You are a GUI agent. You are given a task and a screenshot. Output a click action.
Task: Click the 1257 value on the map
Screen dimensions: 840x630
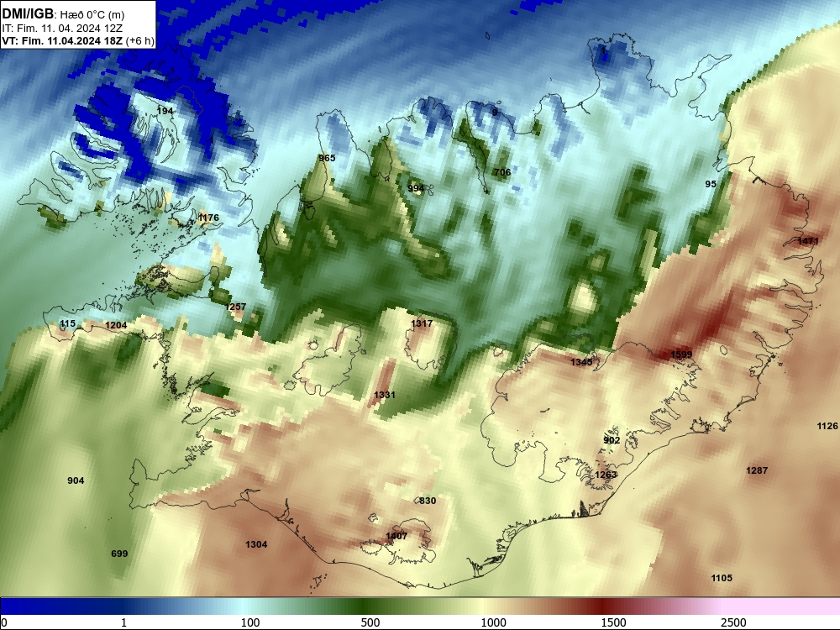click(235, 307)
